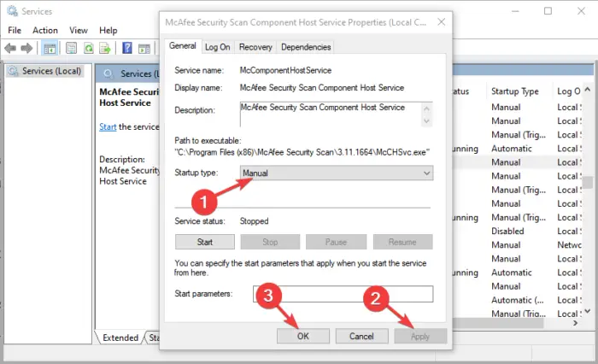
Task: Refresh the services list via toolbar icon
Action: [89, 49]
